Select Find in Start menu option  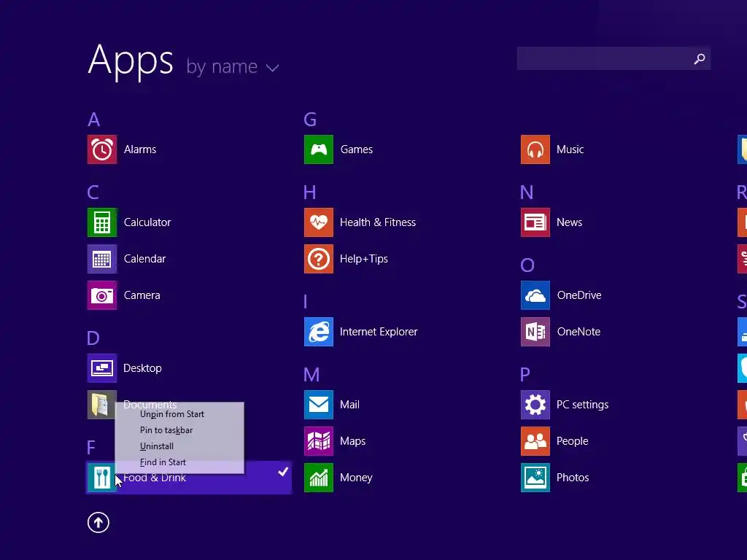tap(163, 462)
